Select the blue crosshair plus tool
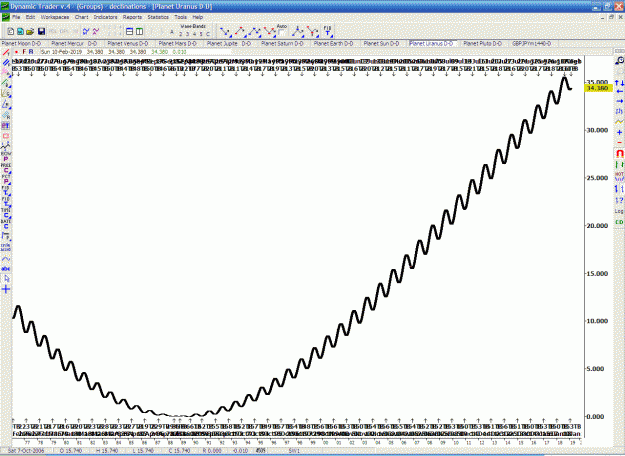This screenshot has height=456, width=625. click(x=6, y=289)
